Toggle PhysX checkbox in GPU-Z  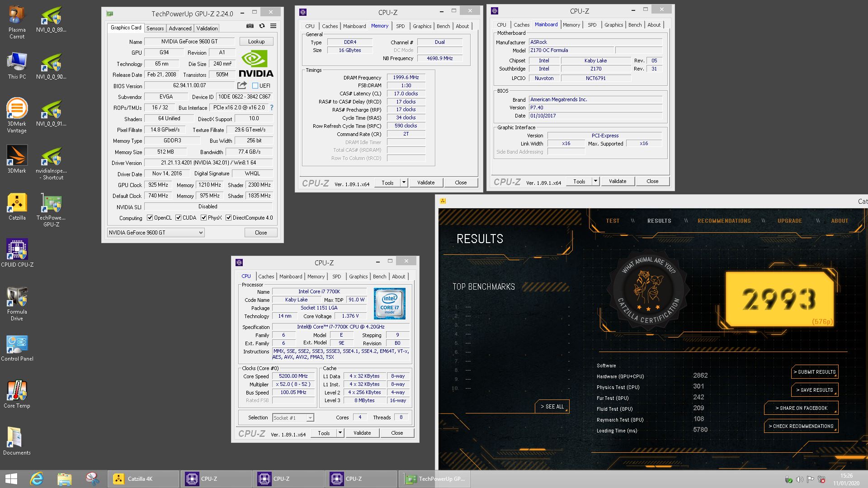click(x=203, y=218)
